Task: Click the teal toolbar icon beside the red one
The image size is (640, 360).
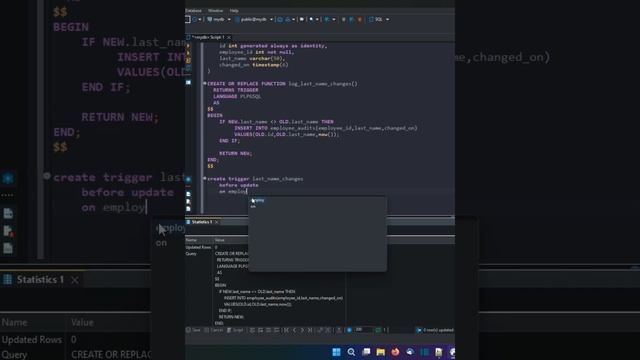Action: coord(351,19)
